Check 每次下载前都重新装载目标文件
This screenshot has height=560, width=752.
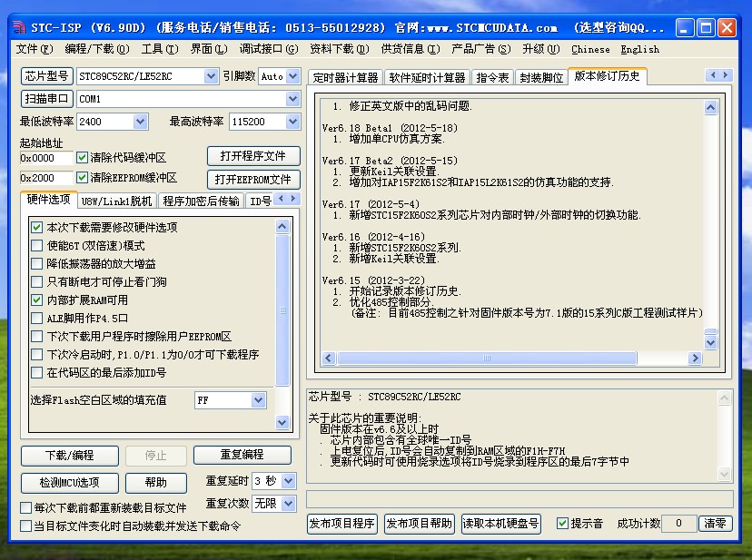tap(26, 507)
